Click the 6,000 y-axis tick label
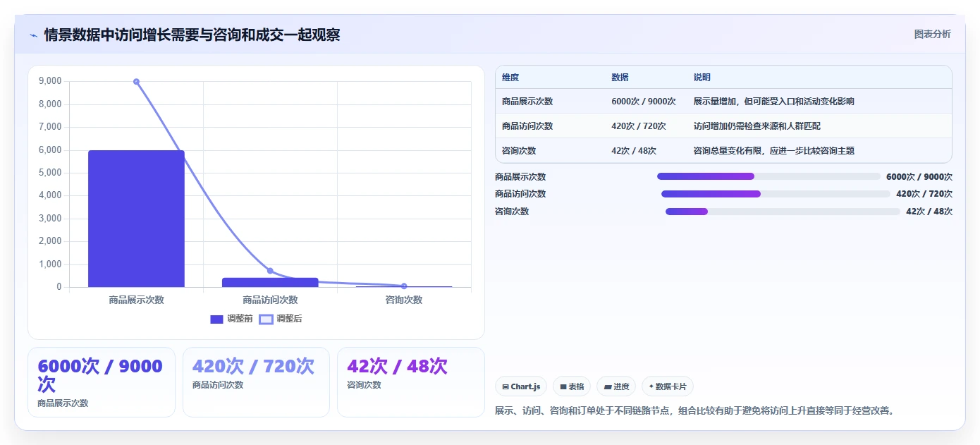Screen dimensions: 980x445 click(50, 150)
